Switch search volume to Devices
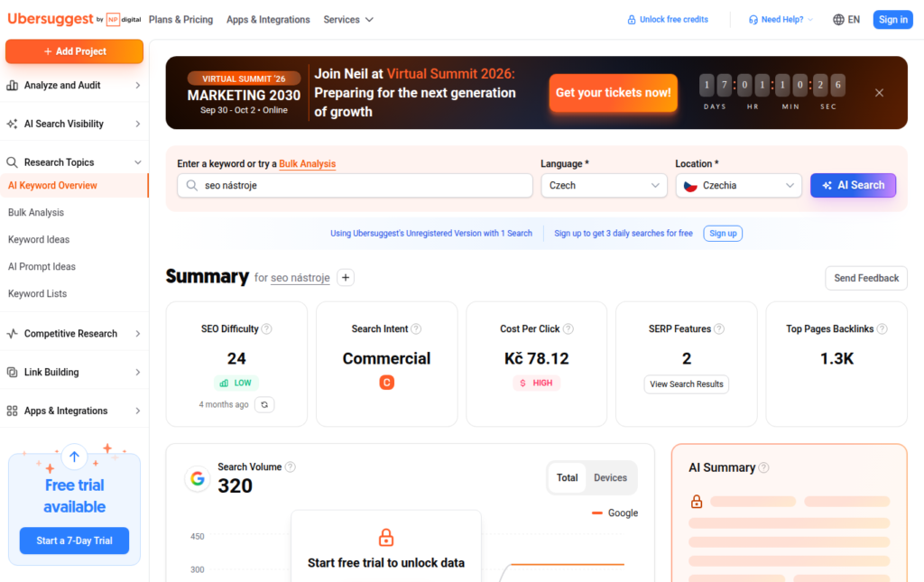924x582 pixels. coord(611,477)
